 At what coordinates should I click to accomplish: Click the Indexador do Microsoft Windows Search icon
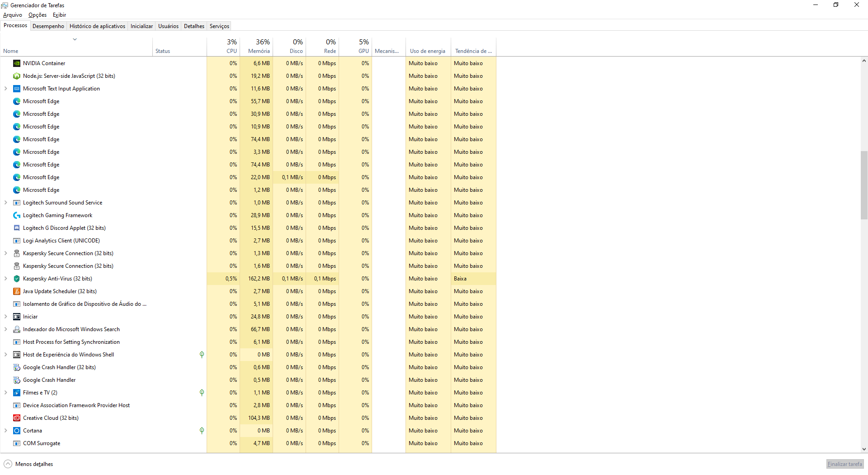coord(17,329)
